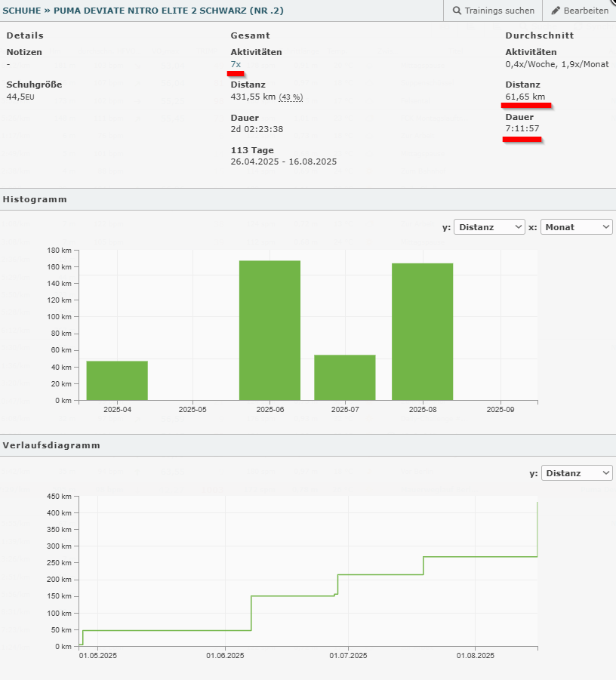The image size is (616, 680).
Task: Click the date range 26.04.2025 - 16.08.2025
Action: click(283, 162)
